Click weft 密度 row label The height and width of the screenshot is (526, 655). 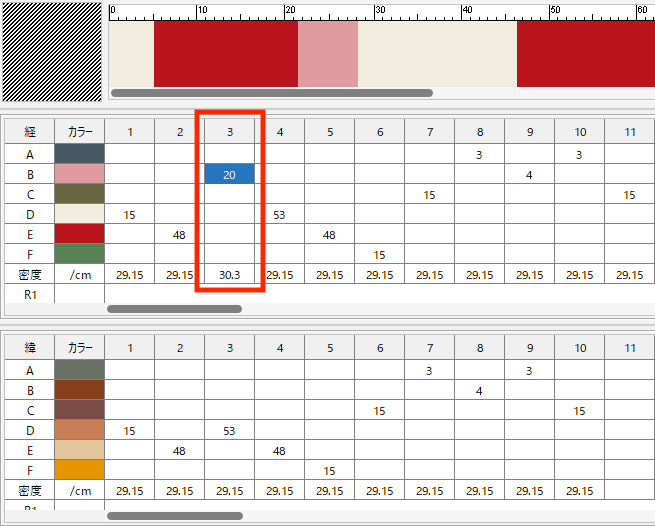pyautogui.click(x=30, y=490)
